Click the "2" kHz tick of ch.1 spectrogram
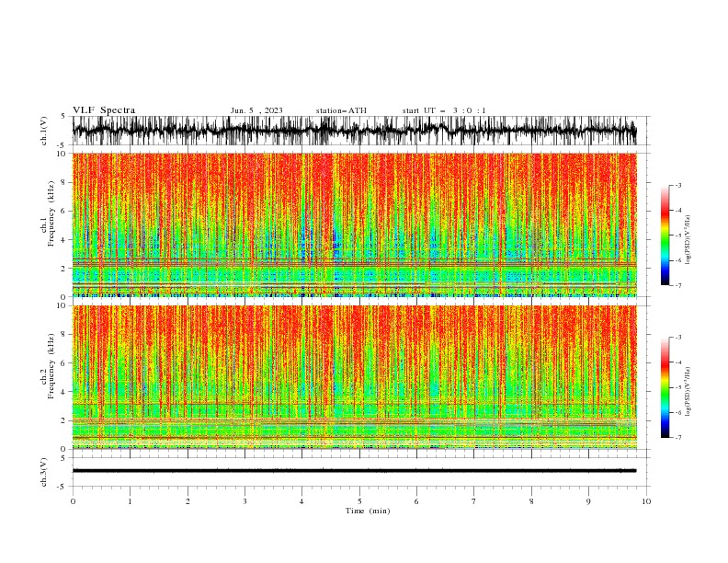 tap(64, 268)
